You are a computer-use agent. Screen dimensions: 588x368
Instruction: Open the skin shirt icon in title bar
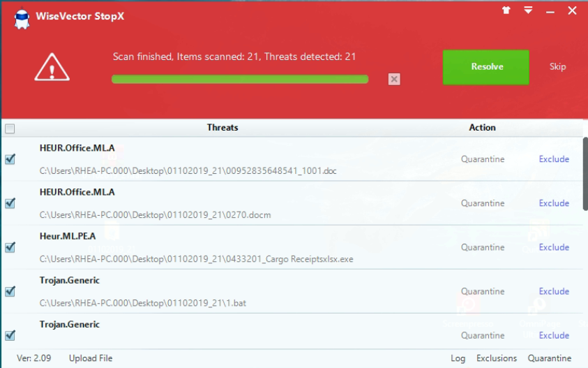[506, 10]
